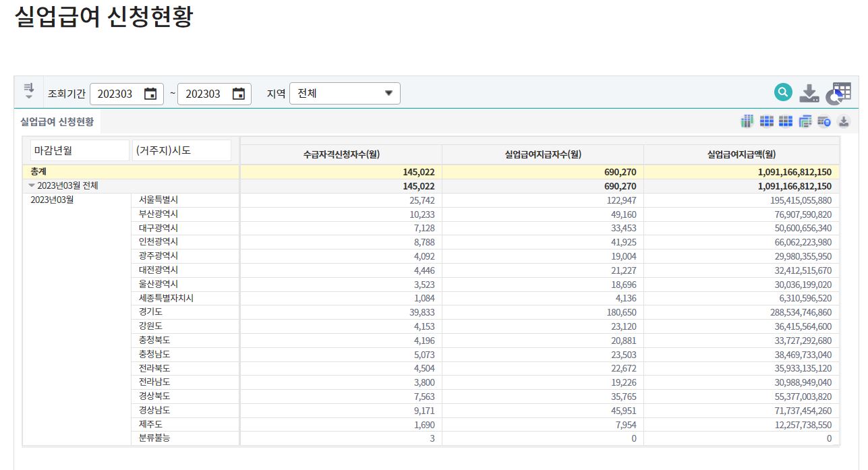
Task: Select the 충청북도 row label
Action: [x=154, y=340]
